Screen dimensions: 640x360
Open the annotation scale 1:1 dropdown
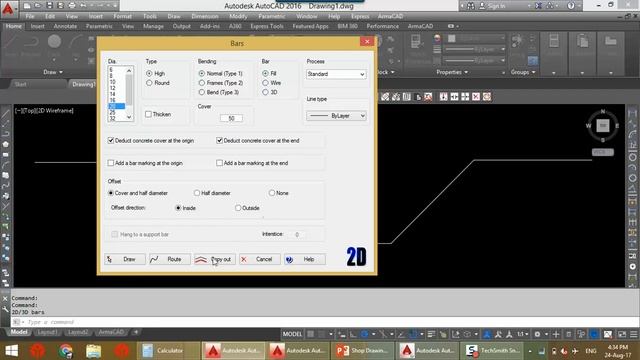523,334
